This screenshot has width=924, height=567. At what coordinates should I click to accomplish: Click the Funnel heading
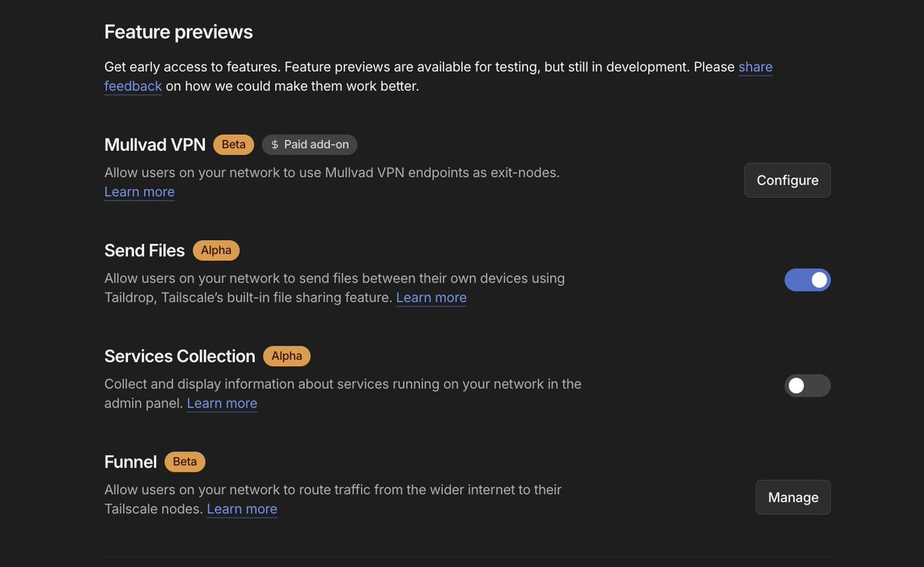tap(131, 462)
